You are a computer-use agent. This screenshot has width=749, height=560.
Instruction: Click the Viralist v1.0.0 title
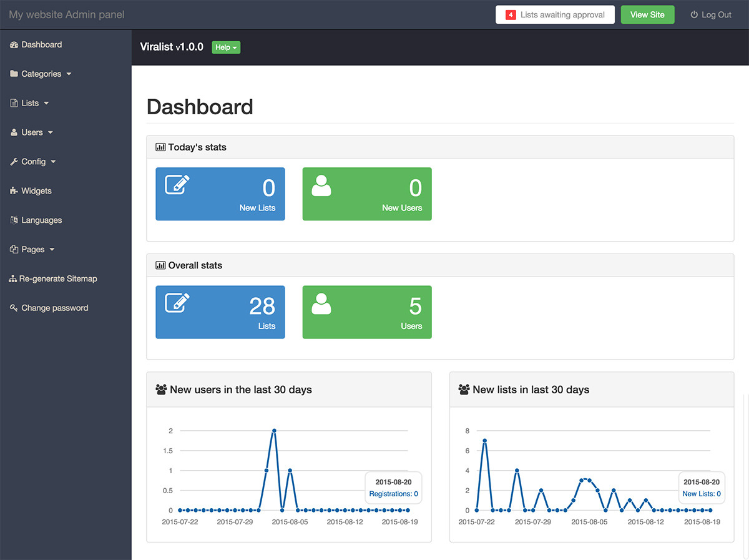tap(172, 47)
